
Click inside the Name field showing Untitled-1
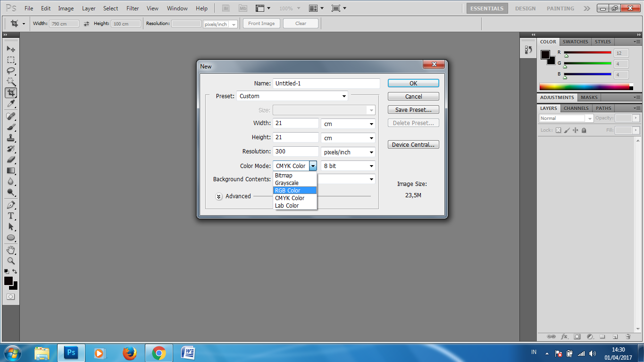pos(326,83)
